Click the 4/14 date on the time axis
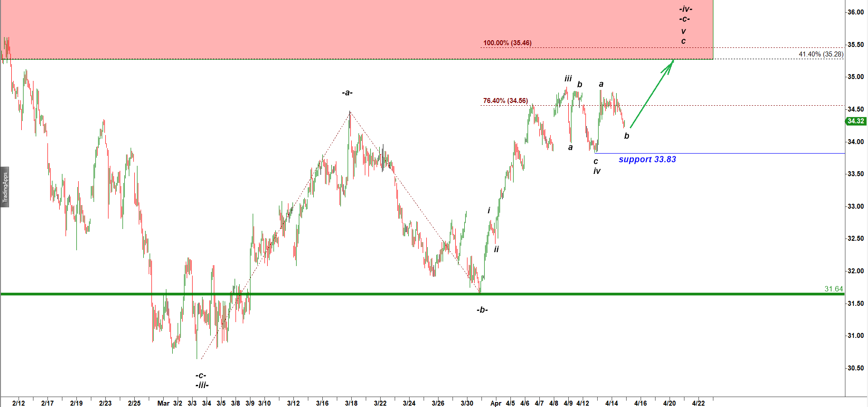 tap(611, 403)
